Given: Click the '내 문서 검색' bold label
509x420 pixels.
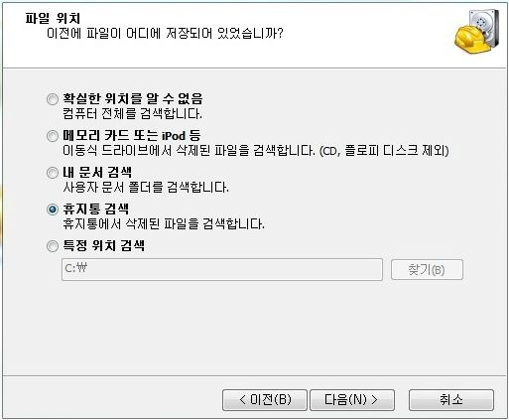Looking at the screenshot, I should coord(97,172).
